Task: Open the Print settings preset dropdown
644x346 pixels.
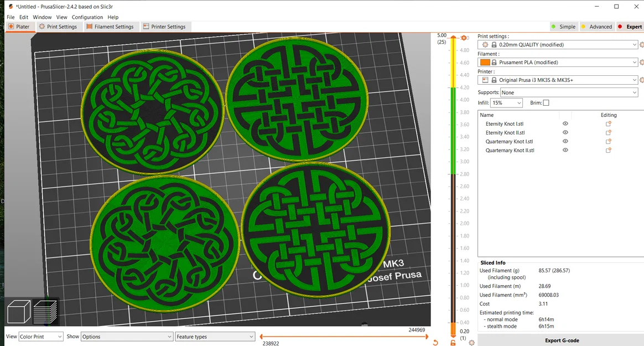Action: (558, 45)
